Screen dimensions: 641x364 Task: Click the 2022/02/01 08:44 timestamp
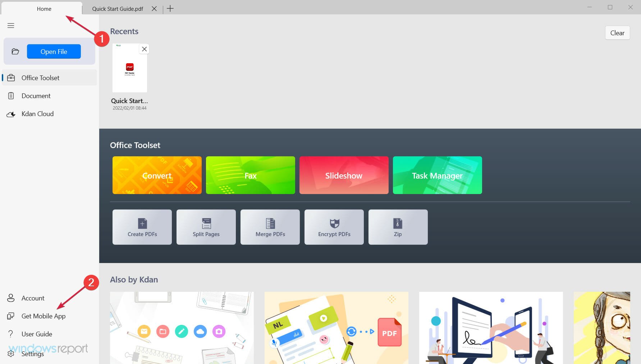[129, 108]
